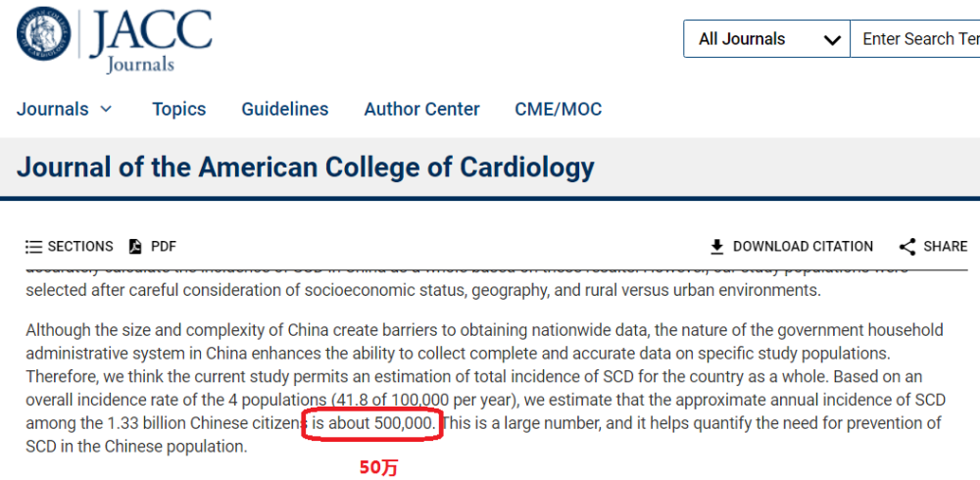The height and width of the screenshot is (480, 980).
Task: Open the Guidelines navigation item
Action: point(285,110)
